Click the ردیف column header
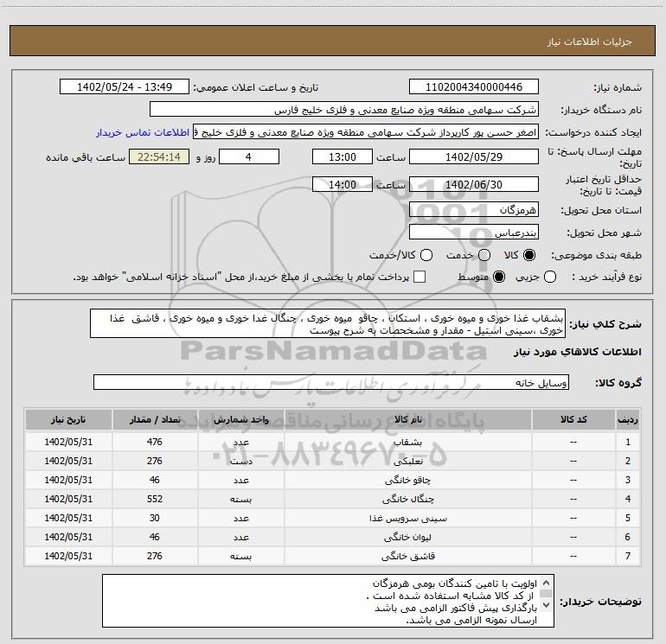 [x=628, y=419]
